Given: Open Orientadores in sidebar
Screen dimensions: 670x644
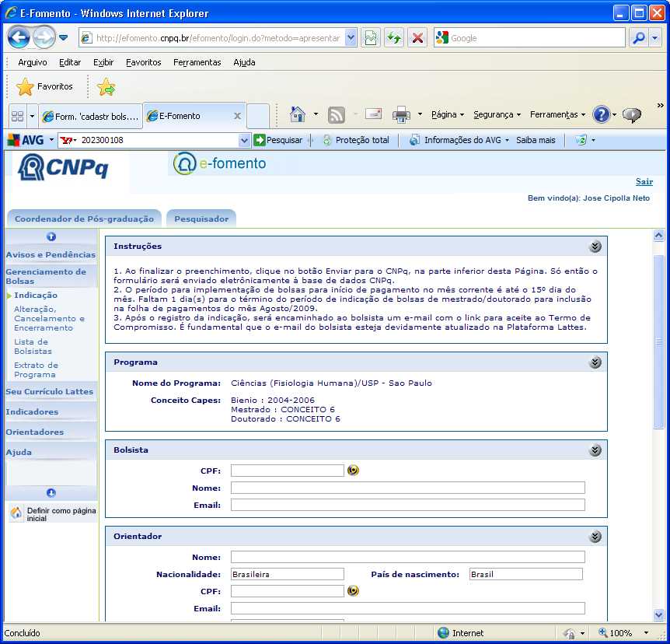Looking at the screenshot, I should point(35,432).
